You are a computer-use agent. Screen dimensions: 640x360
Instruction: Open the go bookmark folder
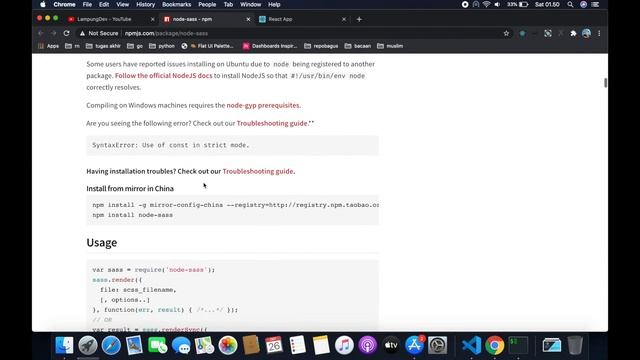tap(135, 46)
